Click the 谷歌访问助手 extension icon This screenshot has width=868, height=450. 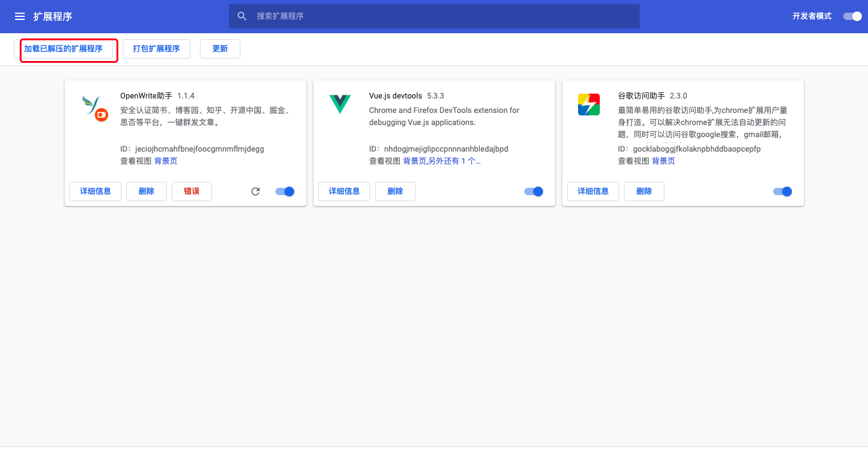(588, 104)
